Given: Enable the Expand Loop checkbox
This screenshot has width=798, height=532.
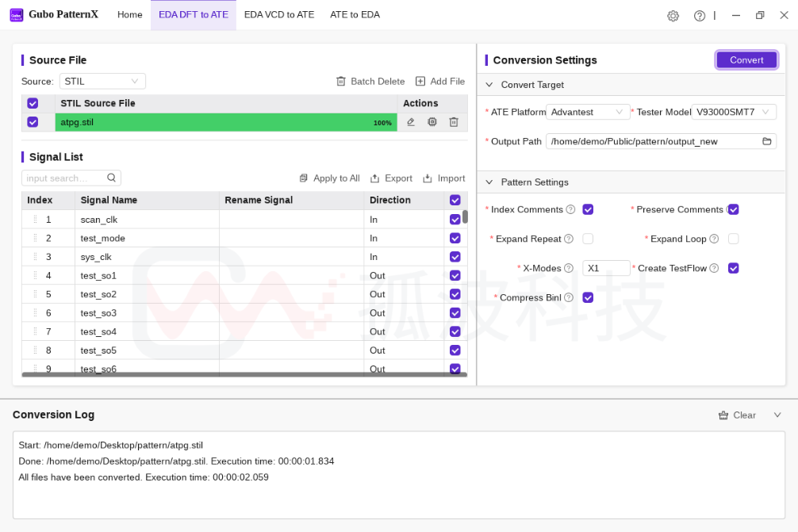Looking at the screenshot, I should pyautogui.click(x=734, y=239).
